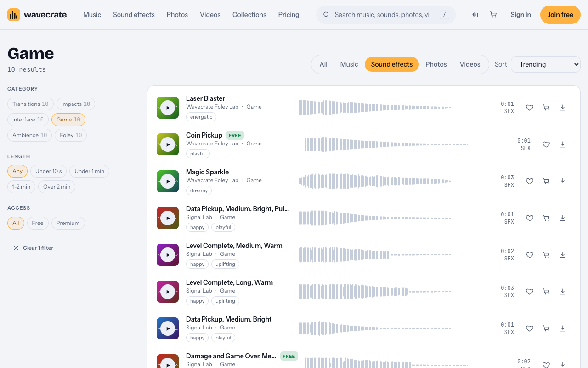Favorite Data Pickup, Medium, Bright, Pul... track
The width and height of the screenshot is (588, 368).
pos(530,218)
